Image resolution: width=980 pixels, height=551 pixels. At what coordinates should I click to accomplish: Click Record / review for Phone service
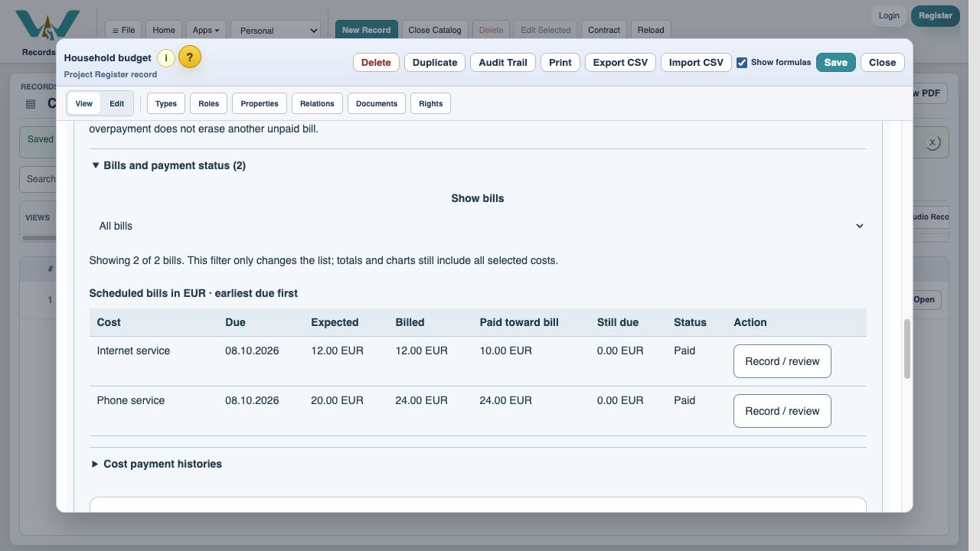click(x=782, y=411)
